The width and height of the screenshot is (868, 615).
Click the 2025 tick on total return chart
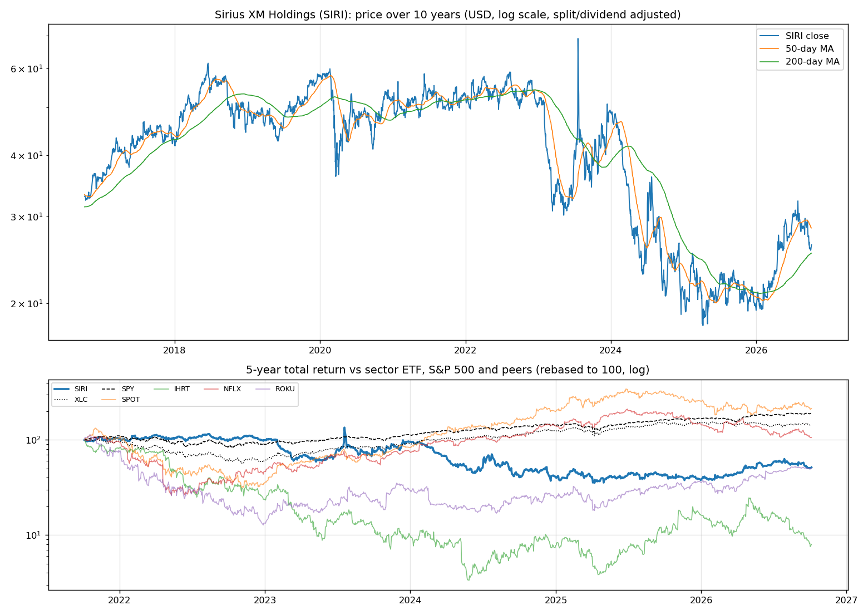(556, 600)
